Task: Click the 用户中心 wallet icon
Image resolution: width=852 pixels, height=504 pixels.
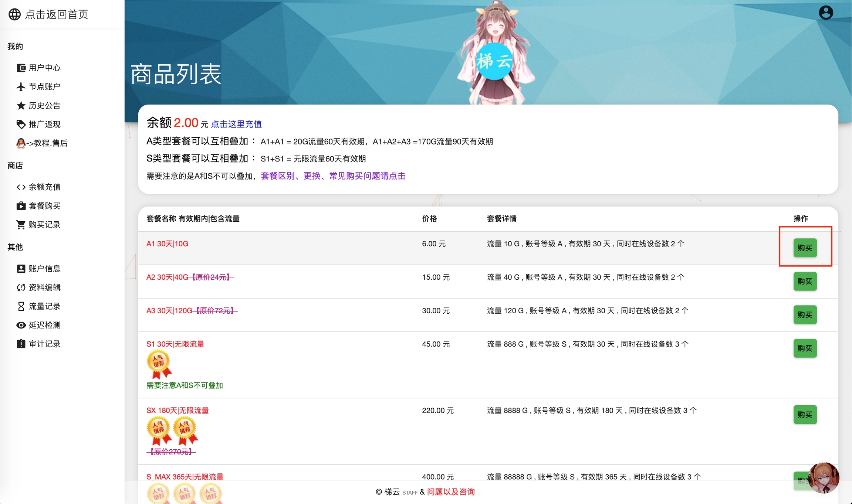Action: (x=21, y=68)
